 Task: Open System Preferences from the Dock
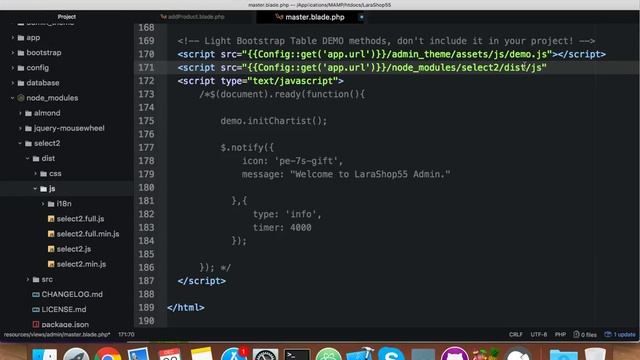(265, 354)
